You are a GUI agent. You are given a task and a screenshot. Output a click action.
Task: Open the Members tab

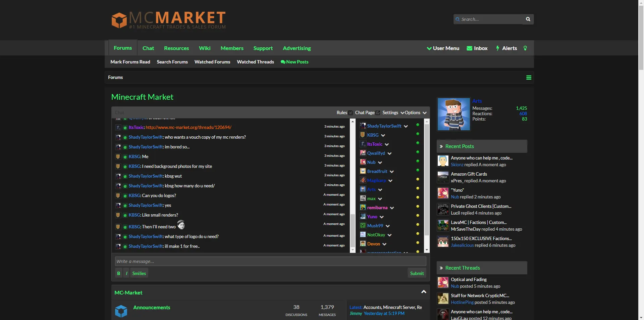click(x=232, y=48)
